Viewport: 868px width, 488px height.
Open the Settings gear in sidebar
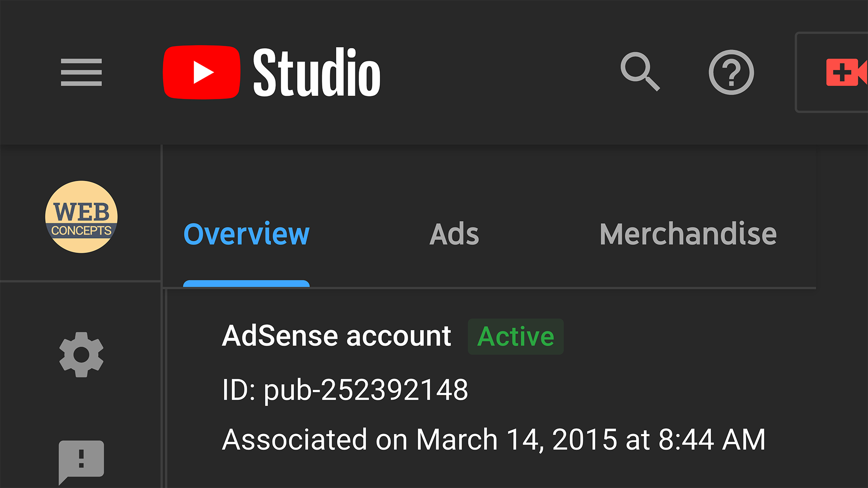(x=81, y=355)
